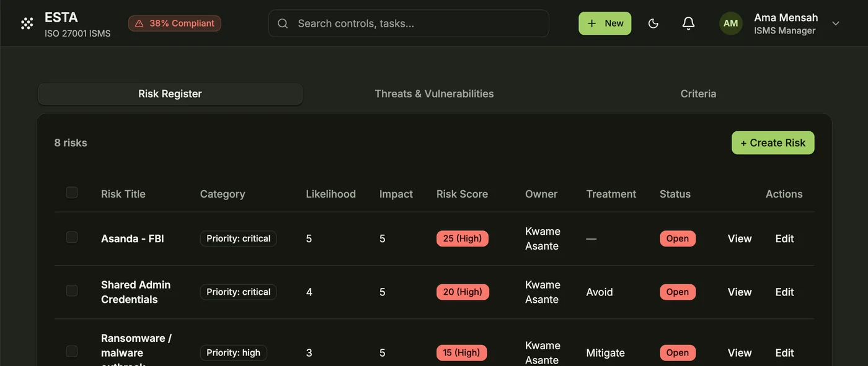The width and height of the screenshot is (868, 366).
Task: View the Asanda - FBI risk
Action: [x=740, y=238]
